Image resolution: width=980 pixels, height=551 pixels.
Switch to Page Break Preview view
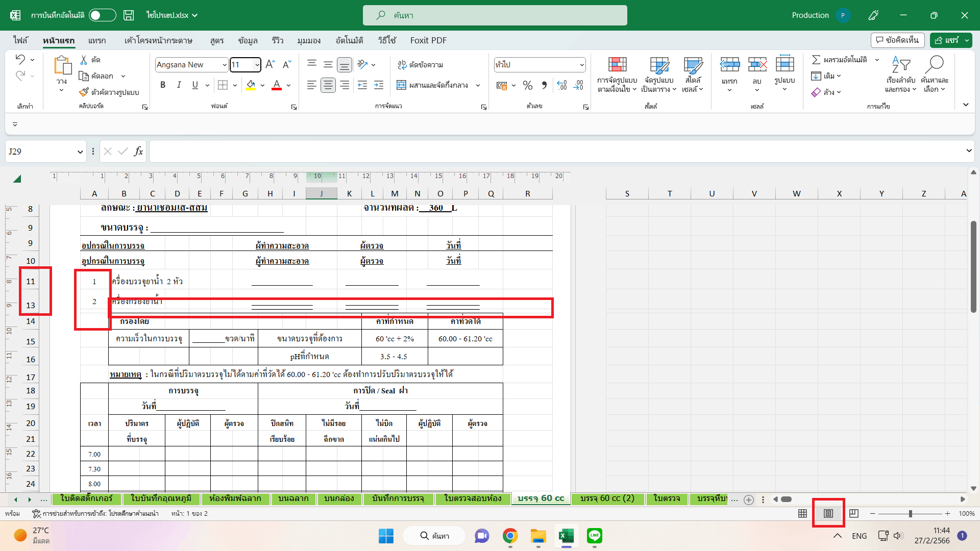coord(854,513)
